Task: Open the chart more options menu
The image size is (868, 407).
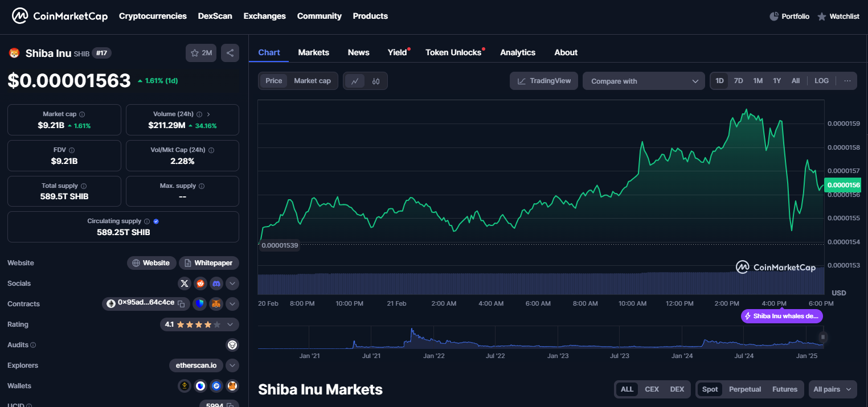Action: point(847,81)
